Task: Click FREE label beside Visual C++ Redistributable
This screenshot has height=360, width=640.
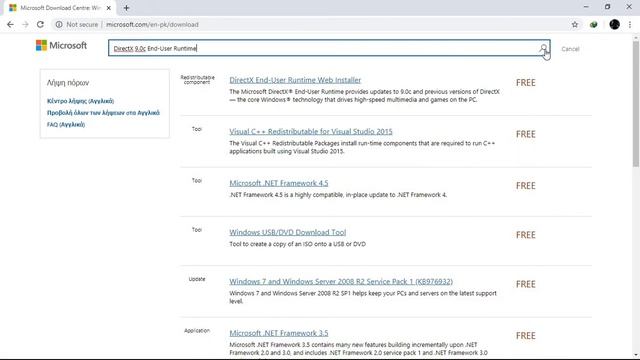Action: pos(526,134)
